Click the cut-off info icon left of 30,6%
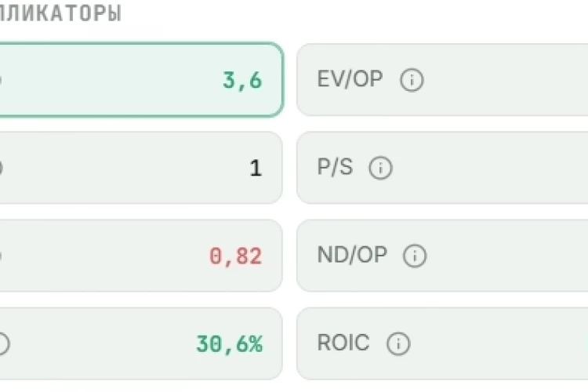 pyautogui.click(x=4, y=343)
